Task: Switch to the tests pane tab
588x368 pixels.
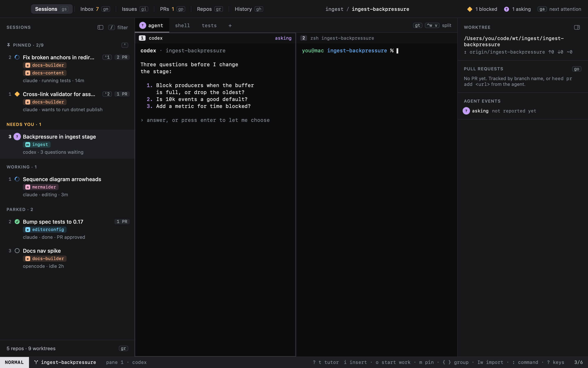Action: (x=209, y=25)
